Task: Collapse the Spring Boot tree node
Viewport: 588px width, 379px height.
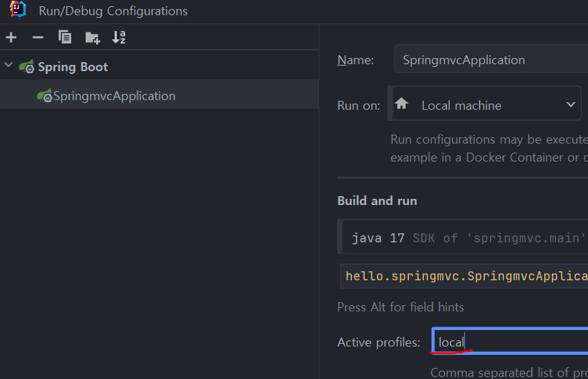Action: click(x=8, y=65)
